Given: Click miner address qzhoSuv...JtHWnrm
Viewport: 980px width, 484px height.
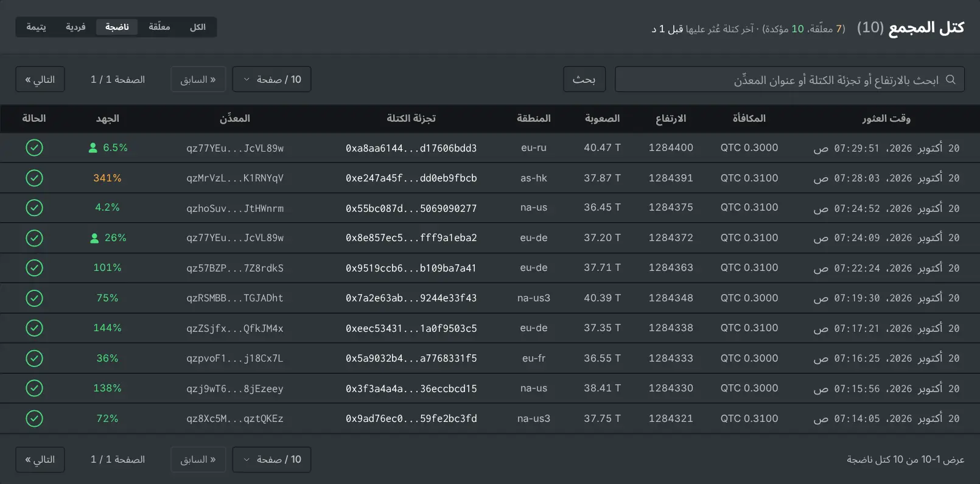Looking at the screenshot, I should coord(235,208).
